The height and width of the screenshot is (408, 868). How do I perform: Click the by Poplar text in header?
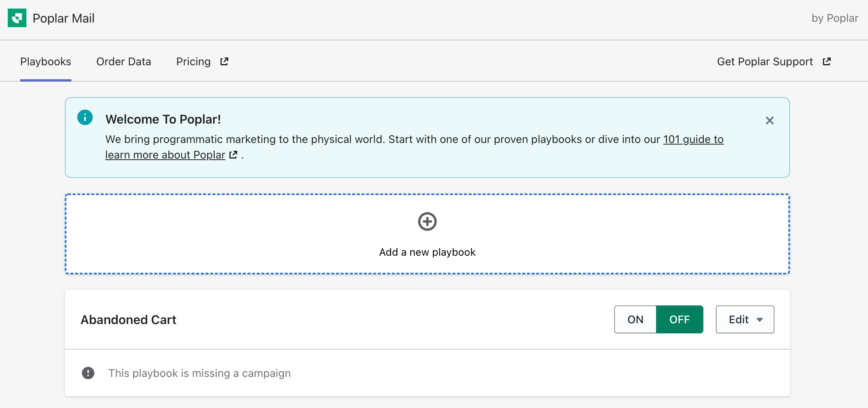[x=835, y=18]
